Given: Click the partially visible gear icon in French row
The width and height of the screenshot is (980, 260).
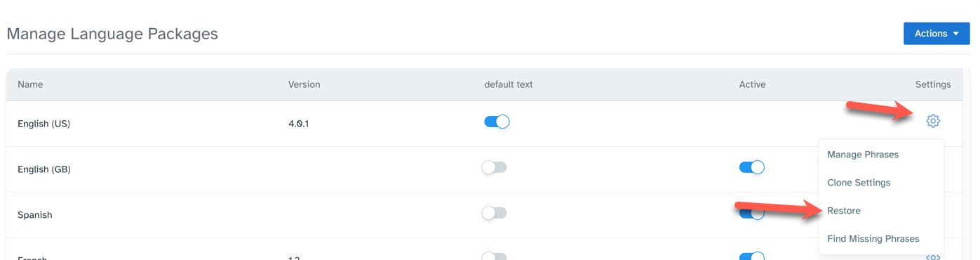Looking at the screenshot, I should [932, 257].
